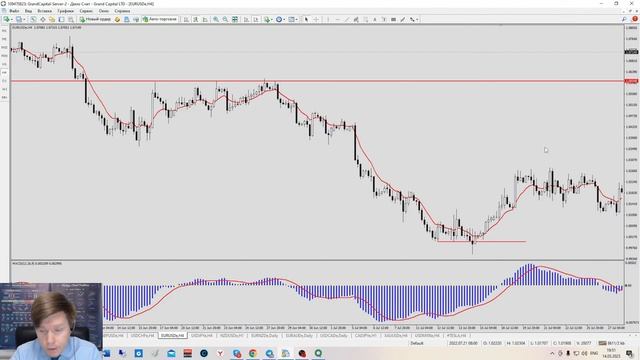Open the Profiles toolbar icon

[x=19, y=19]
